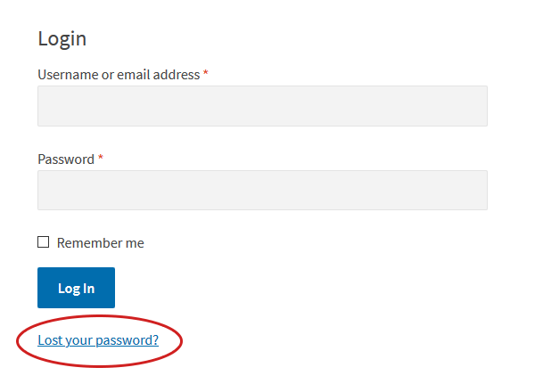
Task: Select the Password field label
Action: [66, 159]
